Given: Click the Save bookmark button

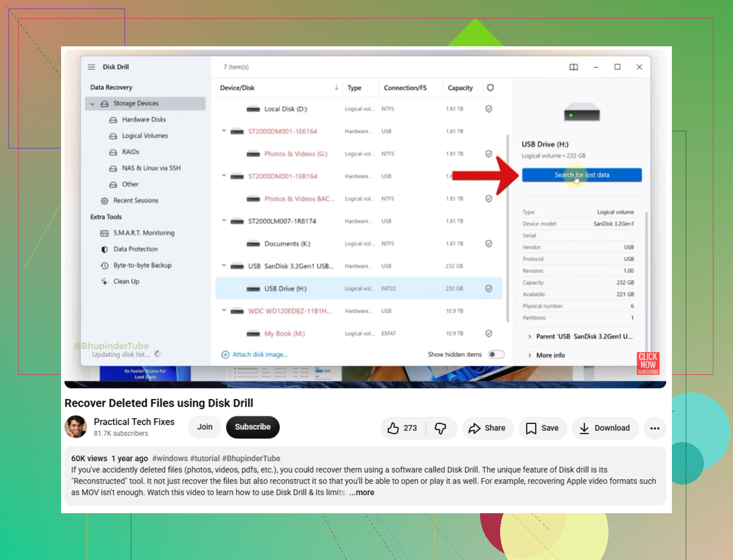Looking at the screenshot, I should (543, 428).
